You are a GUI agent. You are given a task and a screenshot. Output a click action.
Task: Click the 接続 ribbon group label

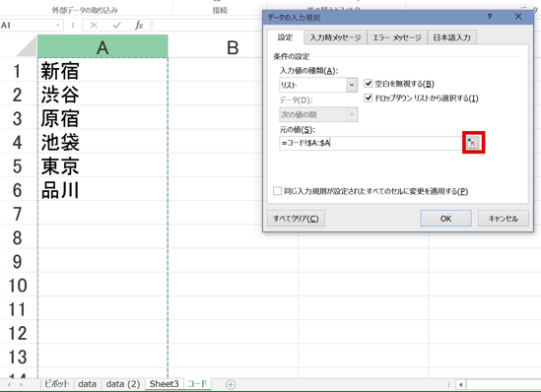220,11
